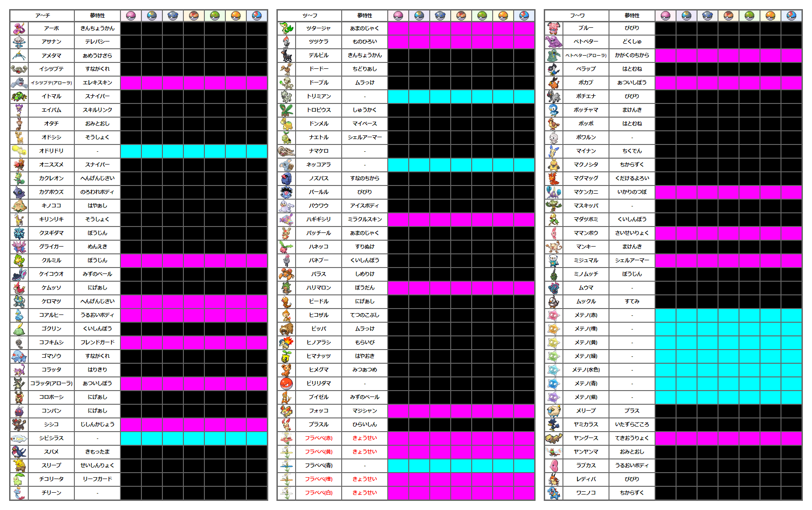Click the Moon Ball icon in フ~ワ table header
The image size is (812, 510).
pos(687,15)
